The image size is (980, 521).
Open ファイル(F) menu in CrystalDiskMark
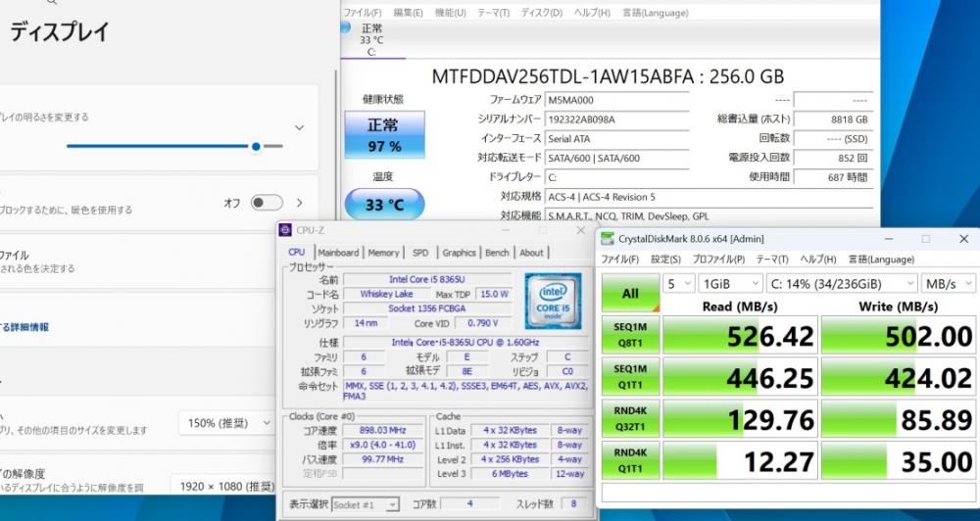[x=620, y=260]
